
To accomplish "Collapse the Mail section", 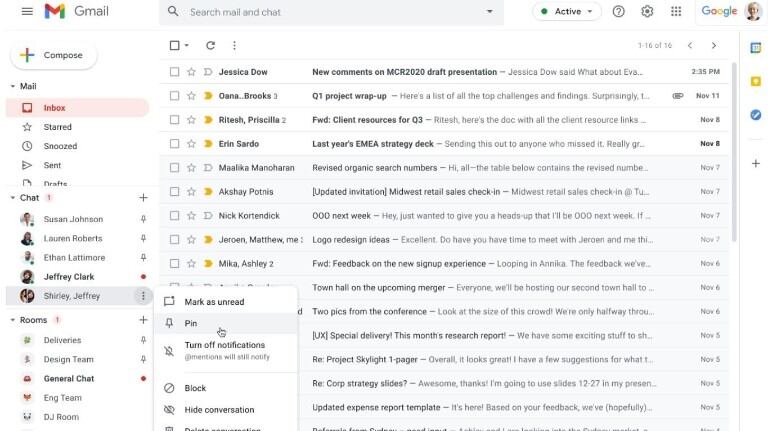I will point(13,86).
